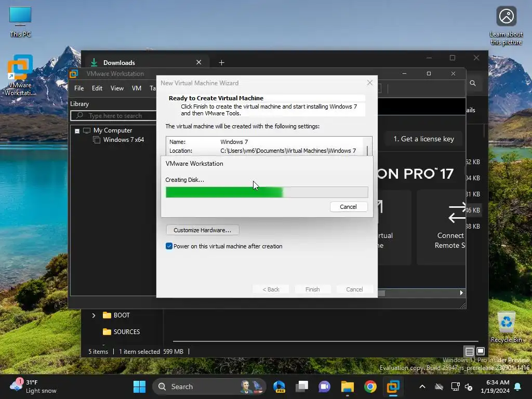The image size is (532, 399).
Task: Click Get a license key link
Action: pos(424,139)
